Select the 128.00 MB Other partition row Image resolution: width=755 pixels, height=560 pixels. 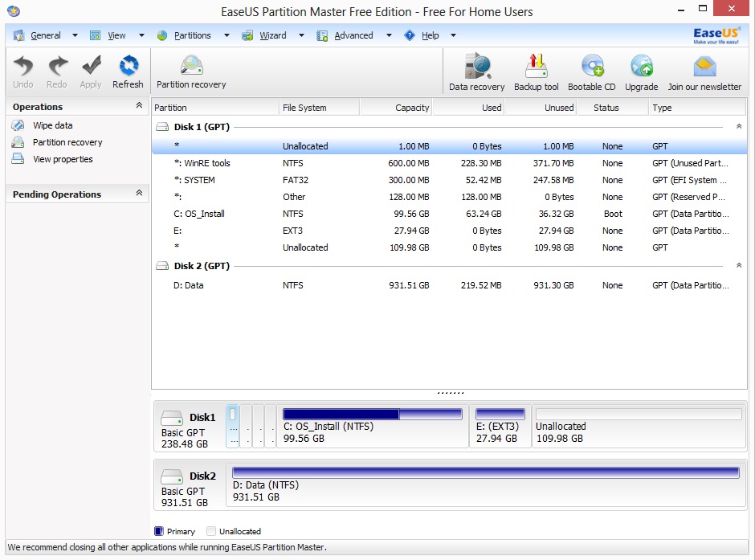pyautogui.click(x=449, y=197)
